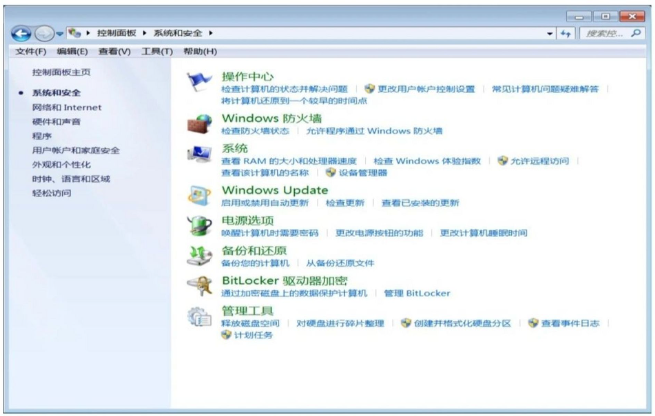
Task: Click shield icon before 设备管理器
Action: 330,172
